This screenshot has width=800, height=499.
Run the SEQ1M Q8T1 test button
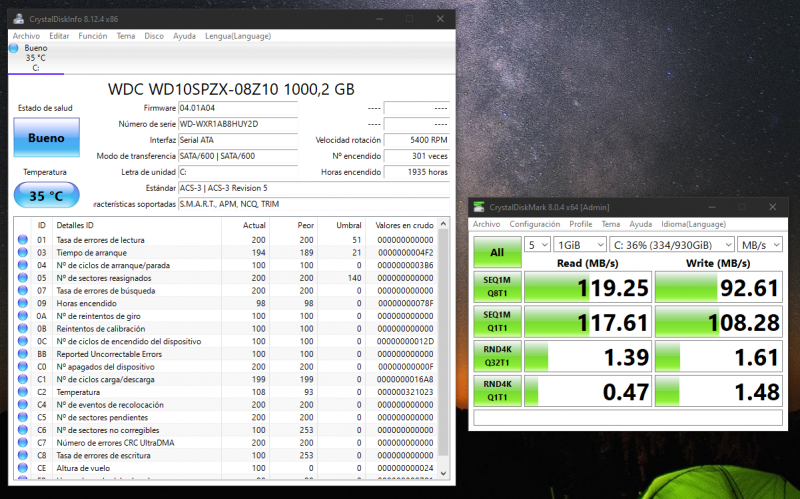coord(497,287)
